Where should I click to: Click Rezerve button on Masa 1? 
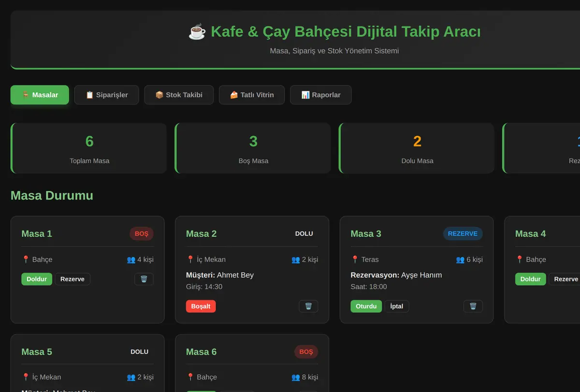point(72,279)
